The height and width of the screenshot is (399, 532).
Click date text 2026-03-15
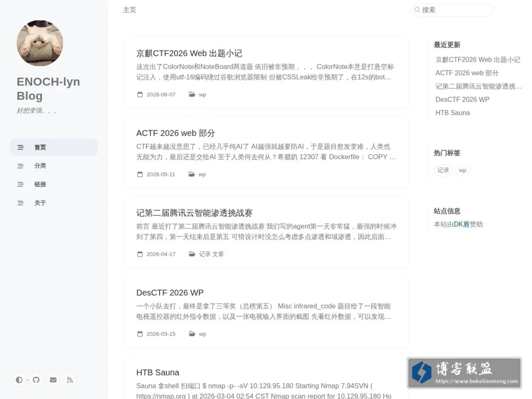point(161,334)
